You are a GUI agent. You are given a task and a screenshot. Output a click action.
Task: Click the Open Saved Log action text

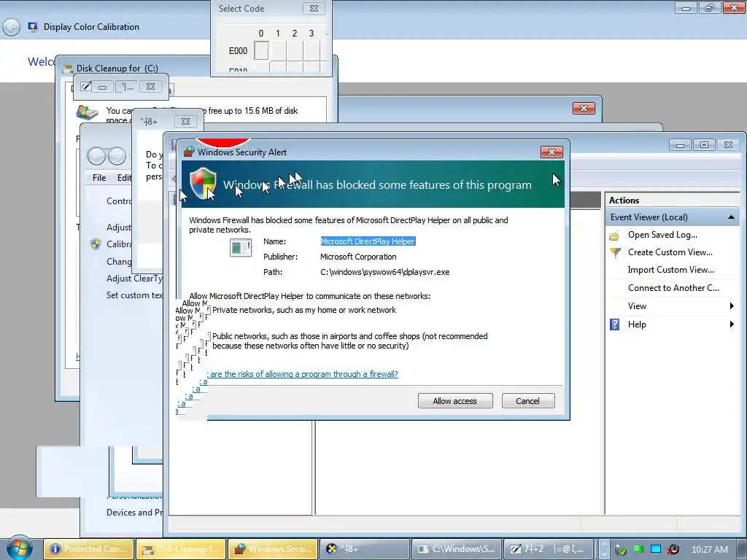pyautogui.click(x=662, y=235)
